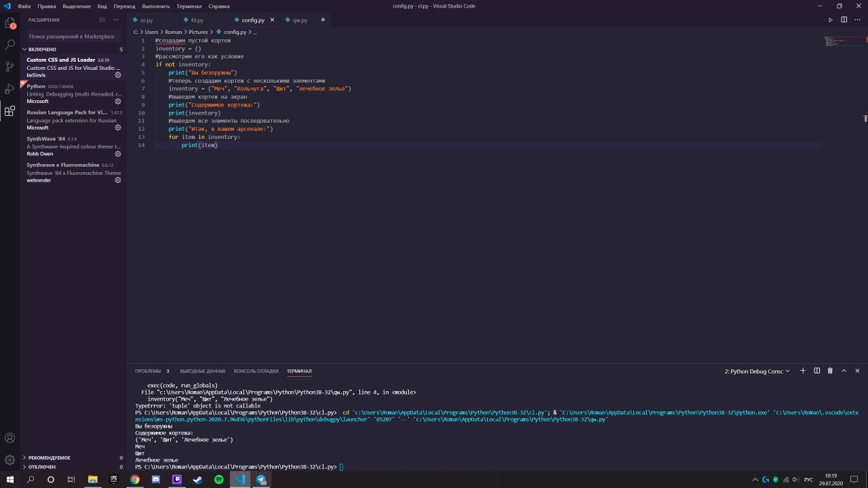
Task: Close the terminal panel
Action: pos(858,371)
